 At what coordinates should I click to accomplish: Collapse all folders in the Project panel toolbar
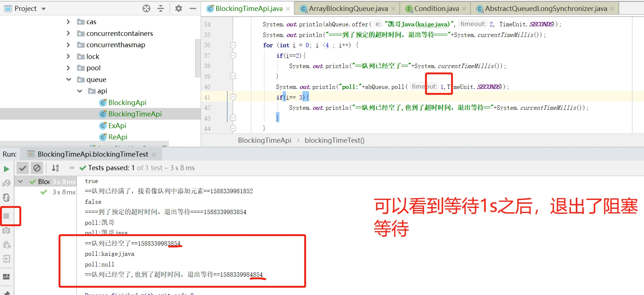tap(161, 8)
